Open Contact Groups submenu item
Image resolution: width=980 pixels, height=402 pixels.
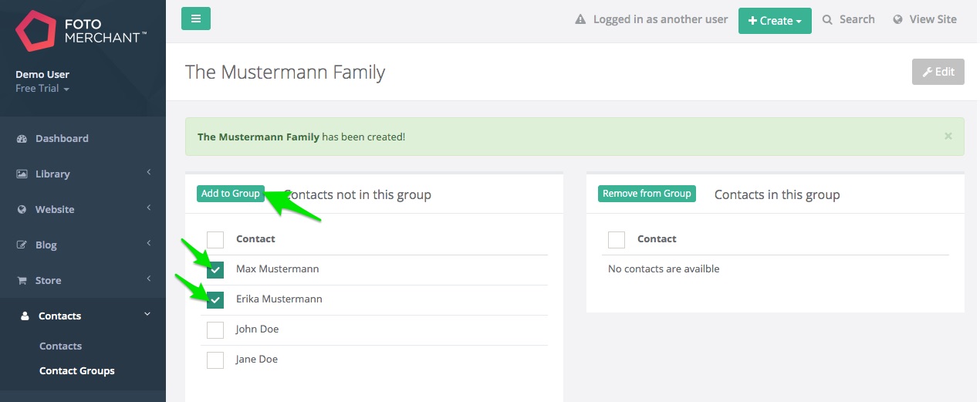(77, 371)
